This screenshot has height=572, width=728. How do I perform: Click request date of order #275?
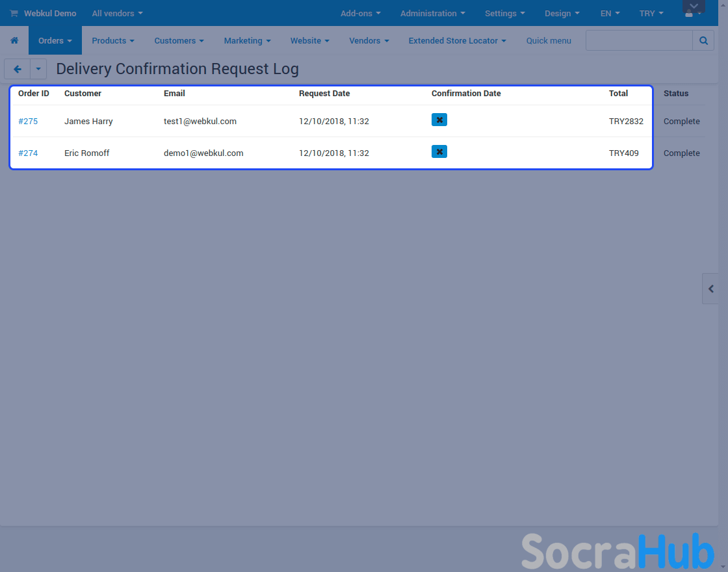pyautogui.click(x=334, y=121)
